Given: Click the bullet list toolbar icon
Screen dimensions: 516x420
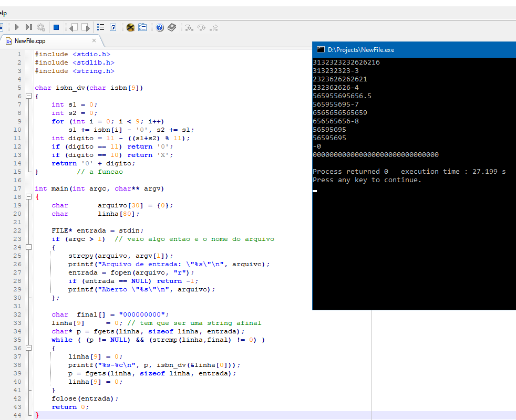Looking at the screenshot, I should [x=101, y=27].
